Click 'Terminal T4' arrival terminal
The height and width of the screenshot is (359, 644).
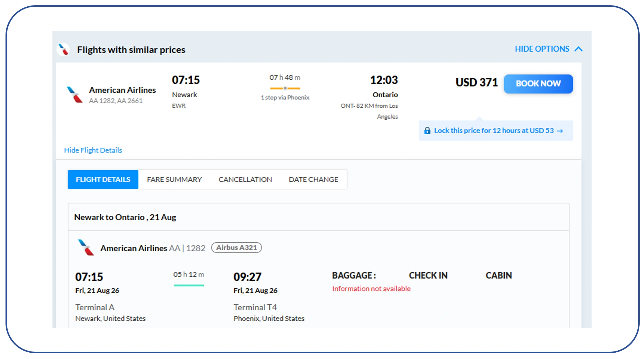click(x=255, y=307)
